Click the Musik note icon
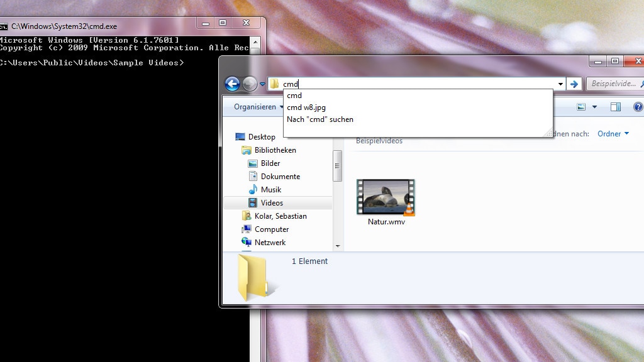The height and width of the screenshot is (362, 644). click(253, 190)
